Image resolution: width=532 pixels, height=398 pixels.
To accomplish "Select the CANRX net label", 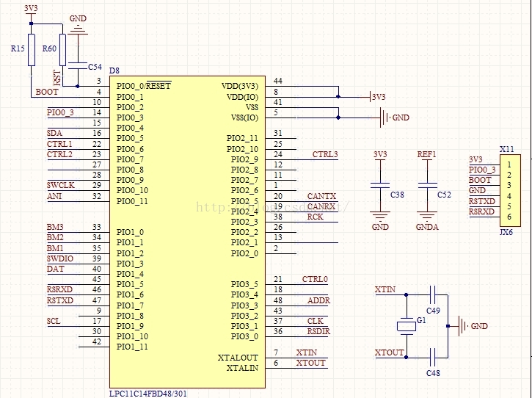I will [321, 206].
